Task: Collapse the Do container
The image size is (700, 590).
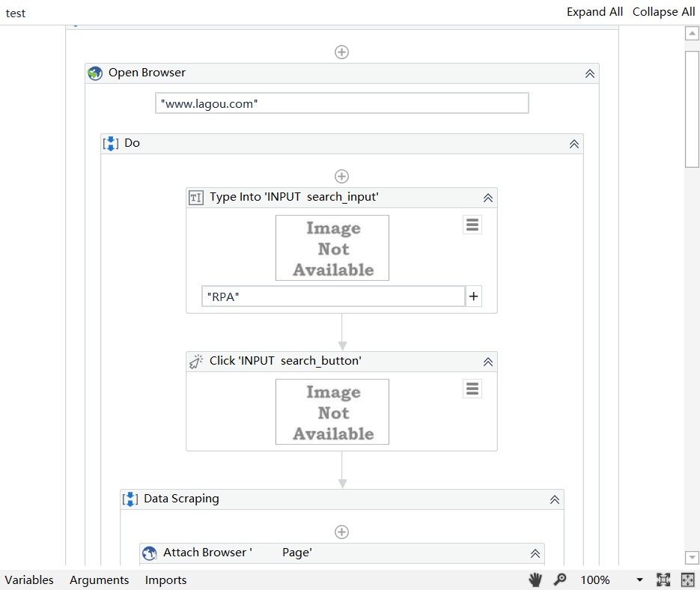Action: pyautogui.click(x=573, y=143)
